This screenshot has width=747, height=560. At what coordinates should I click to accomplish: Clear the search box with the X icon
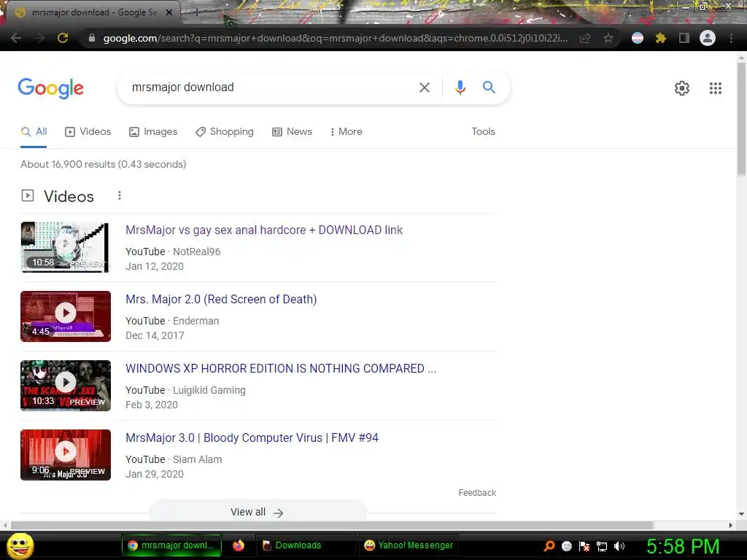(424, 87)
